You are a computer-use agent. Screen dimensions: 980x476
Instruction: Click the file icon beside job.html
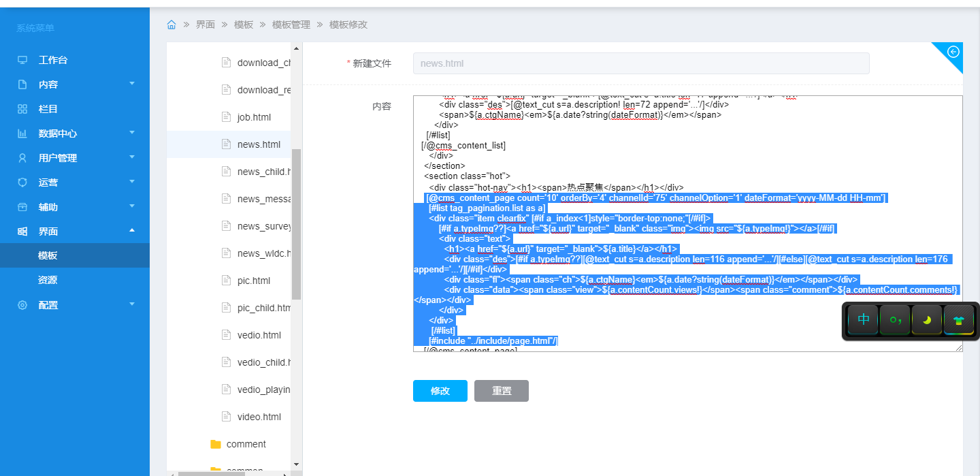[x=226, y=117]
